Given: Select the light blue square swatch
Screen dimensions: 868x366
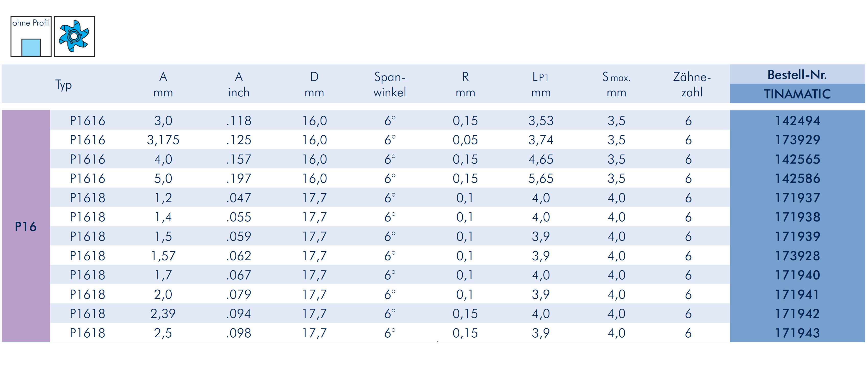Looking at the screenshot, I should 31,48.
